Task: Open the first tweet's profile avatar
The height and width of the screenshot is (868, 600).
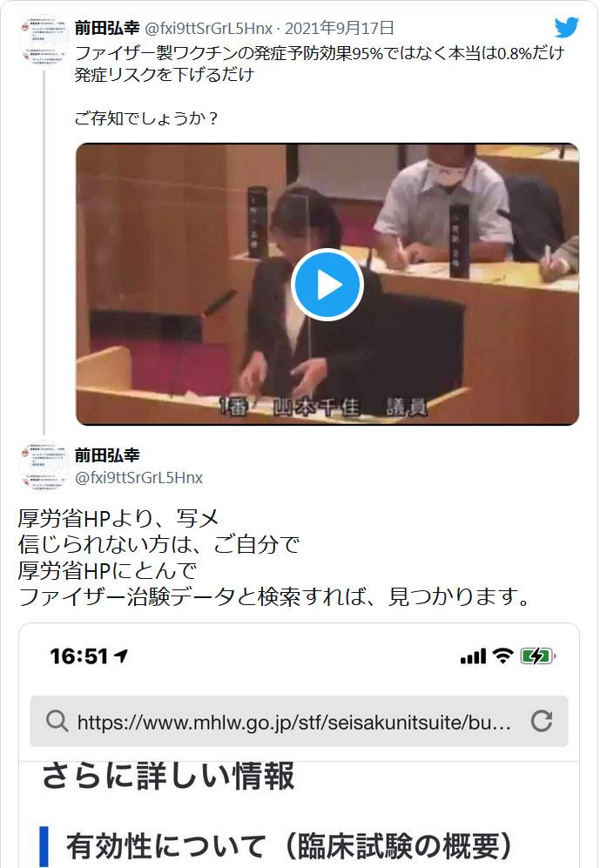Action: 44,40
